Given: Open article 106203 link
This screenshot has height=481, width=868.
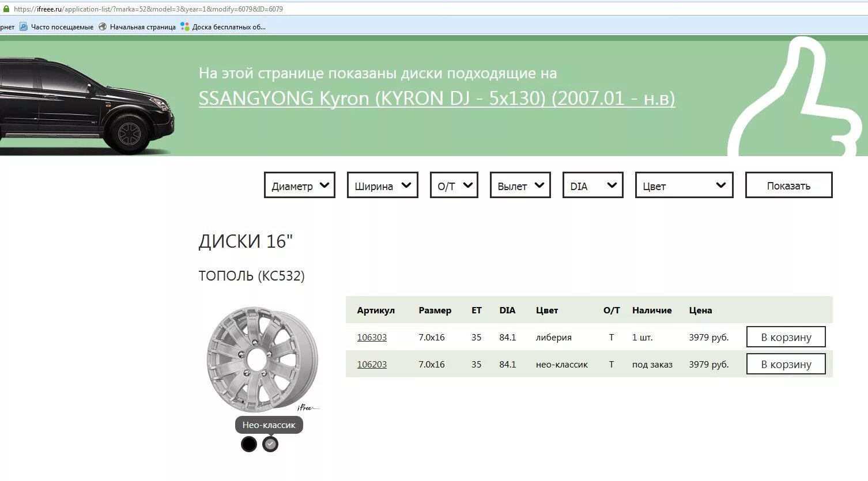Looking at the screenshot, I should point(372,365).
